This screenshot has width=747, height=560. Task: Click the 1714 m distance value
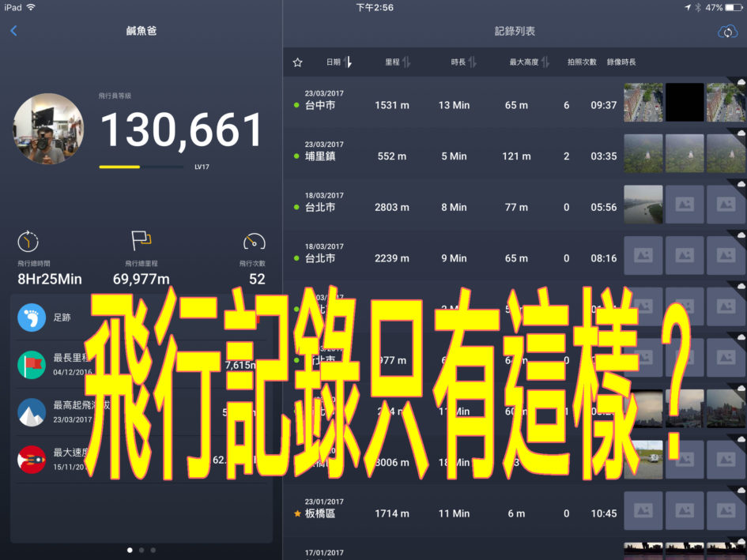(391, 513)
